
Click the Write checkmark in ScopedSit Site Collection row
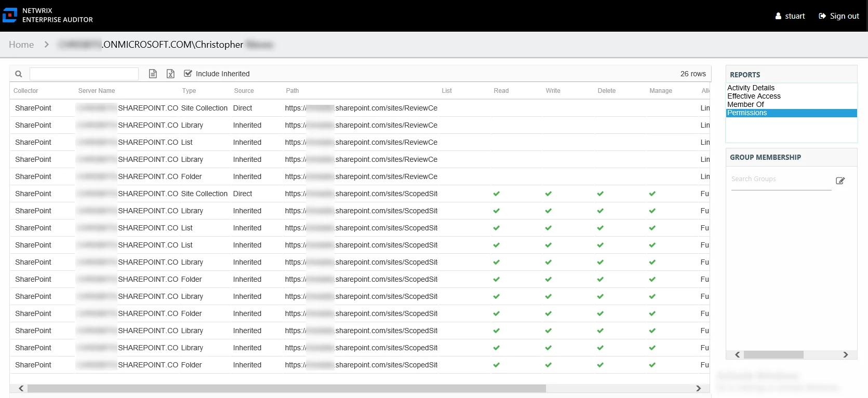549,194
